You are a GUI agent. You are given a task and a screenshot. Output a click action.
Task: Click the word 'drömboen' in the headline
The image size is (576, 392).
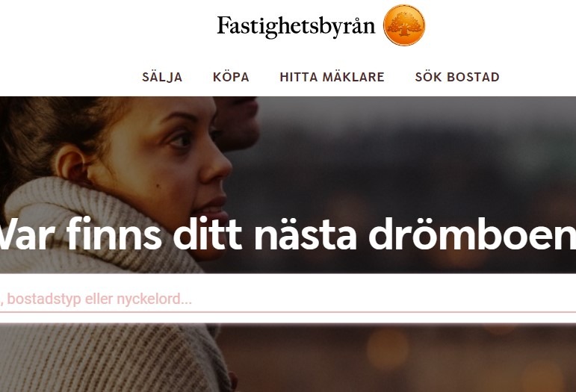(x=472, y=234)
